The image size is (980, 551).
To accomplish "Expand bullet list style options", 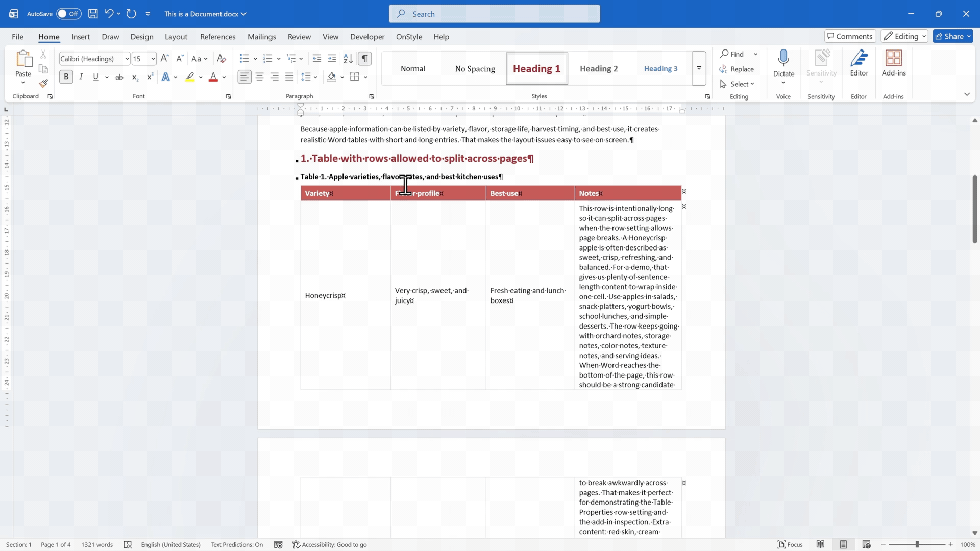I will pyautogui.click(x=255, y=59).
